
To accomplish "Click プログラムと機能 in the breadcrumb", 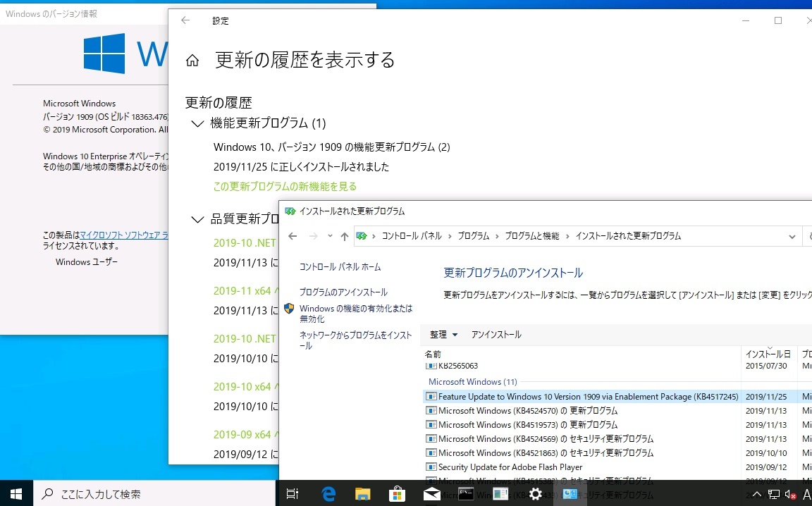I will (x=532, y=236).
